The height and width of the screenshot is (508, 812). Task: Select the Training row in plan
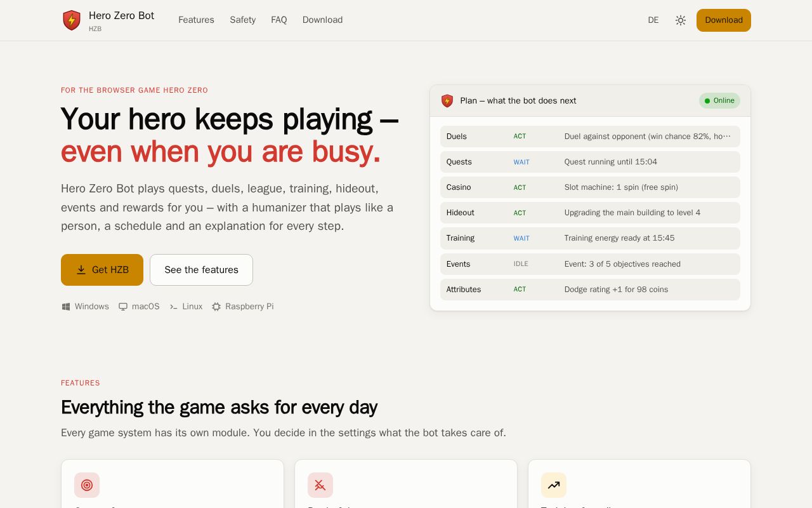(x=590, y=238)
